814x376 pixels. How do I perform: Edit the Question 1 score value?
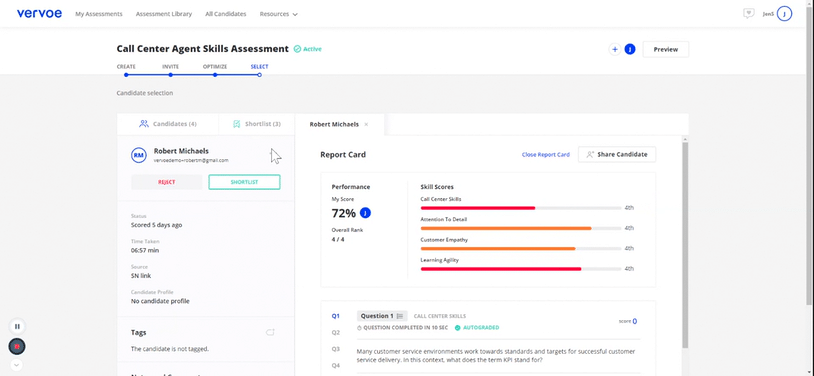tap(634, 321)
